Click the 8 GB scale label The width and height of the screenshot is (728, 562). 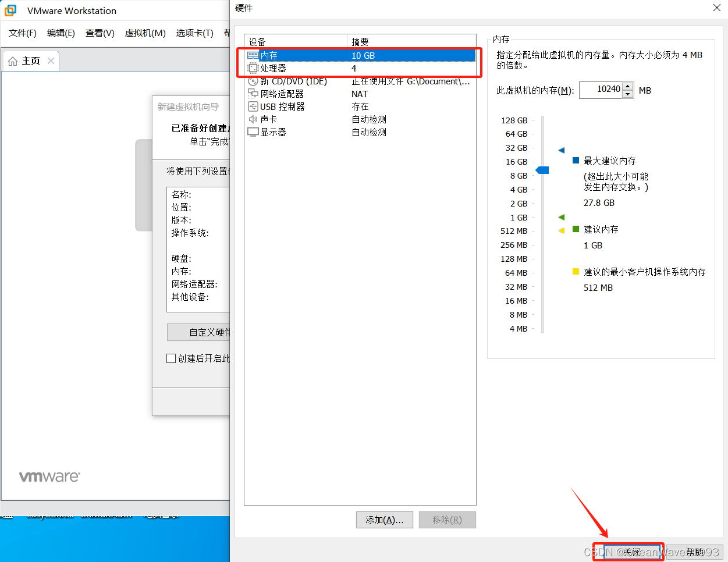click(519, 176)
